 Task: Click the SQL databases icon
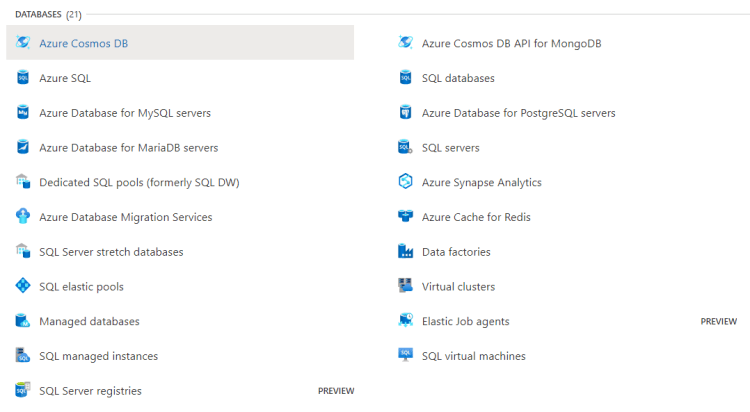coord(406,78)
